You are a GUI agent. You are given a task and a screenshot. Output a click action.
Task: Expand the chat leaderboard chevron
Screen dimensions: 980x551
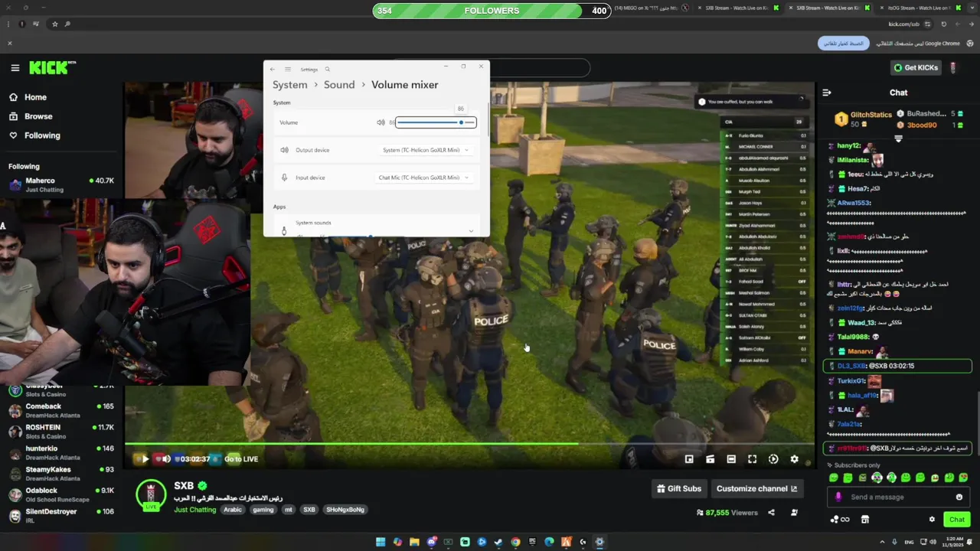click(898, 139)
